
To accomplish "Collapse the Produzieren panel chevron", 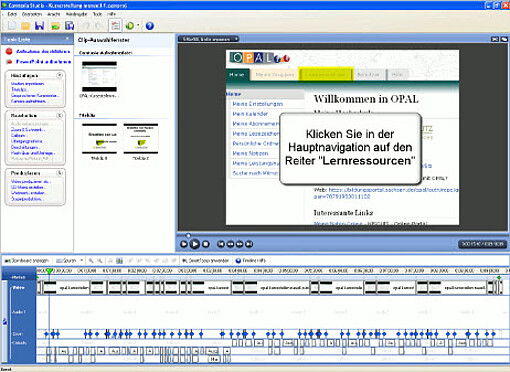I will (x=60, y=173).
